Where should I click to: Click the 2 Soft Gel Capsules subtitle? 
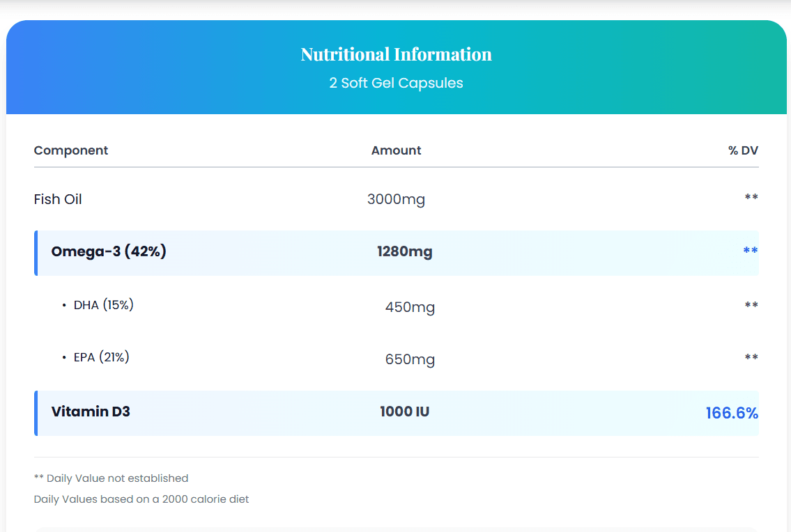pyautogui.click(x=396, y=83)
